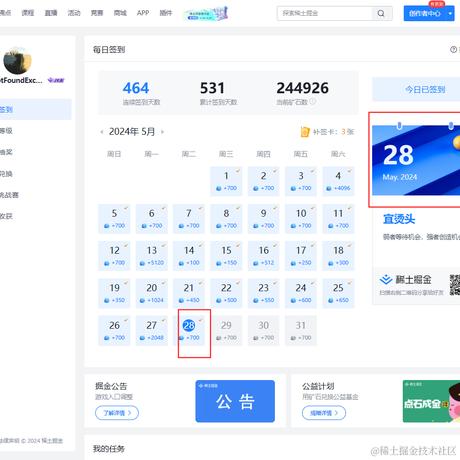The height and width of the screenshot is (460, 460).
Task: Open 沸点 in top navigation
Action: pyautogui.click(x=5, y=13)
